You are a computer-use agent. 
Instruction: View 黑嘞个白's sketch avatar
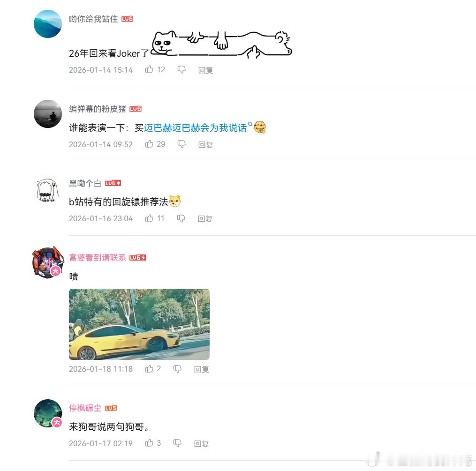48,190
